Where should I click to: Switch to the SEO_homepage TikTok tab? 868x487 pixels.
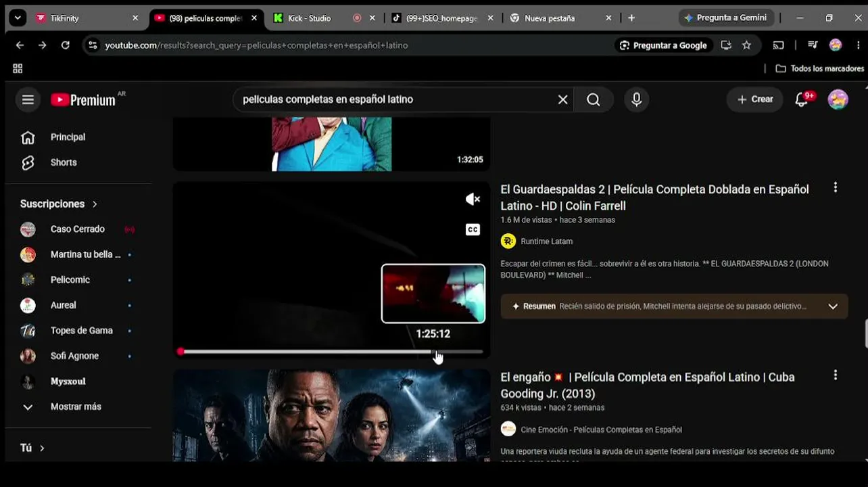pyautogui.click(x=443, y=18)
